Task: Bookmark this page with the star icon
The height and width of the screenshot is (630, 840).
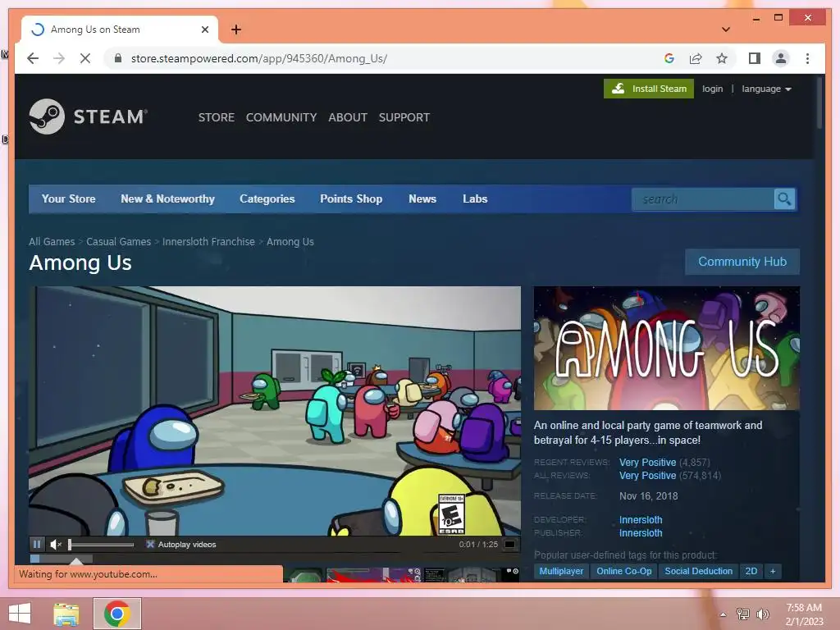Action: click(722, 58)
